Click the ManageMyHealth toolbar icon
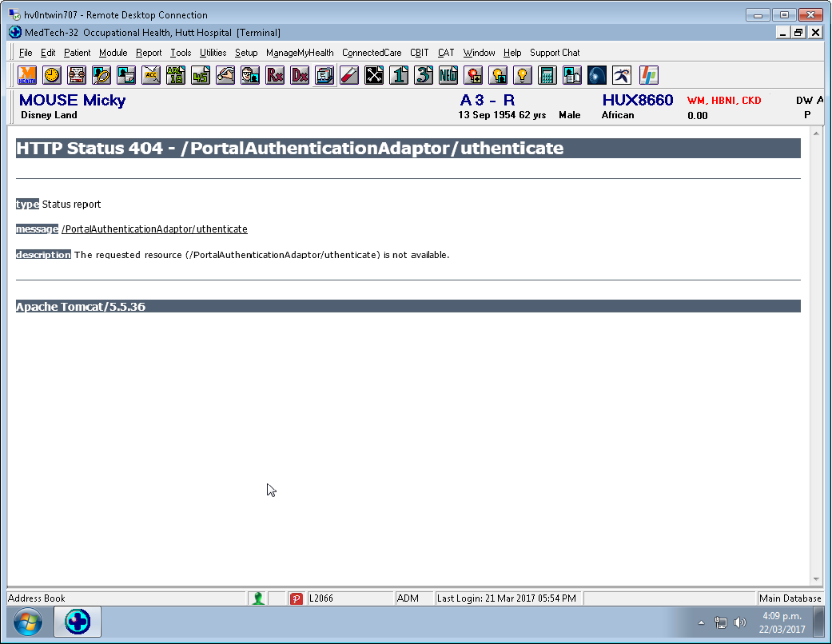Viewport: 832px width, 644px height. tap(27, 75)
